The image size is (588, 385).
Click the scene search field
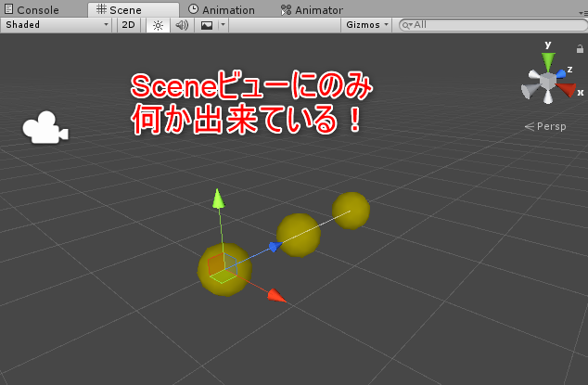point(493,25)
